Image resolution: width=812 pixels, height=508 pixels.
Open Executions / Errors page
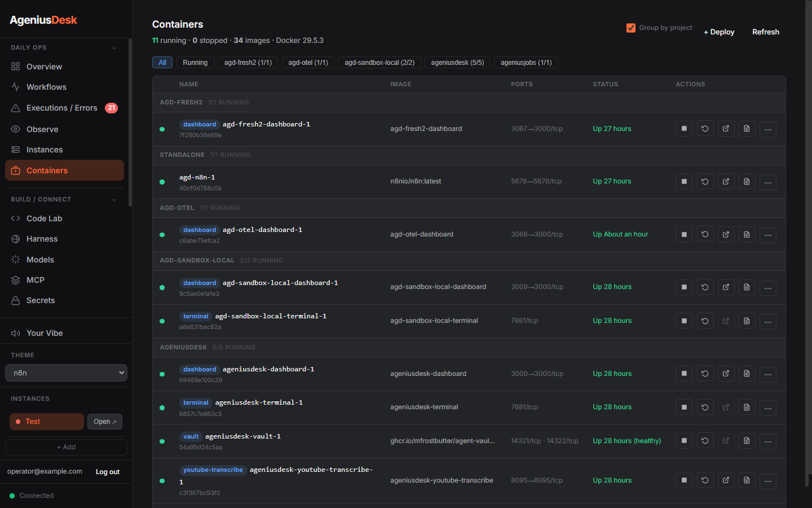click(64, 108)
